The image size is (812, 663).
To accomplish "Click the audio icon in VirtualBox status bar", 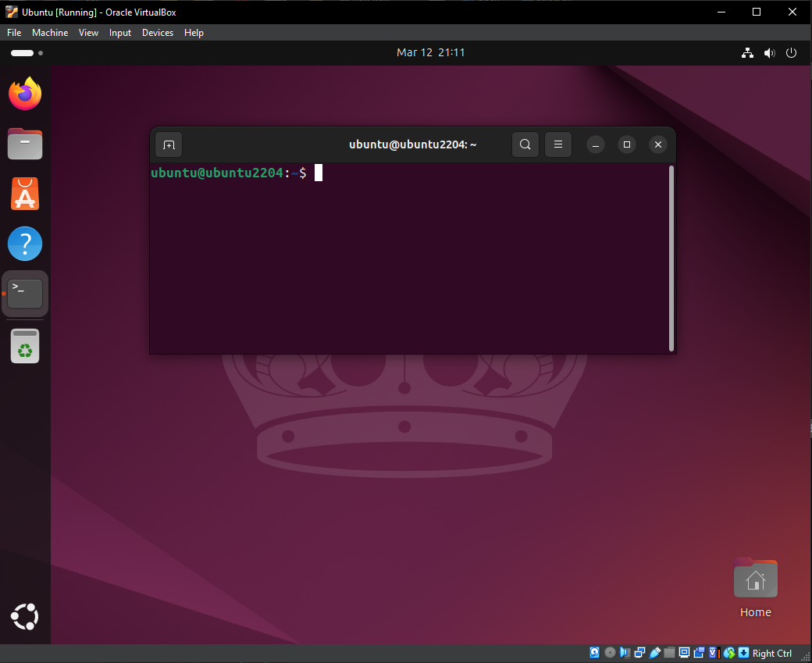I will (x=625, y=652).
